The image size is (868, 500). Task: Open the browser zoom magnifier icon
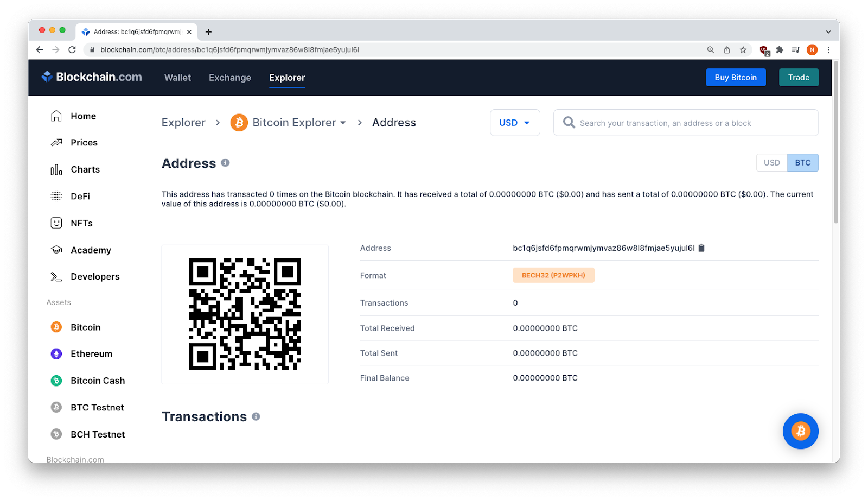711,49
